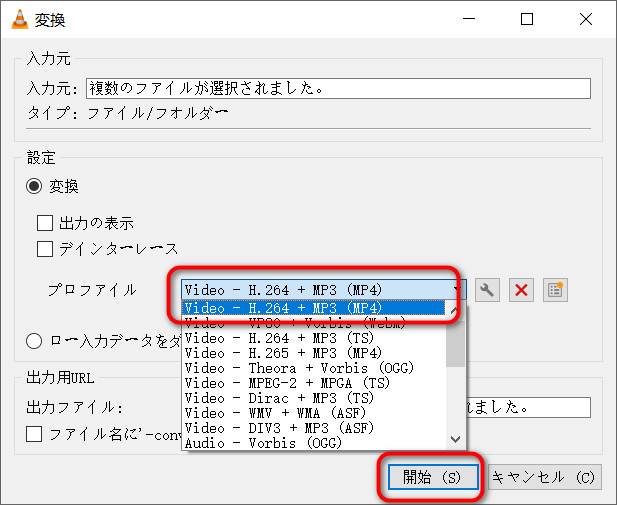The height and width of the screenshot is (505, 617).
Task: Minimize the 変換 window
Action: click(469, 19)
